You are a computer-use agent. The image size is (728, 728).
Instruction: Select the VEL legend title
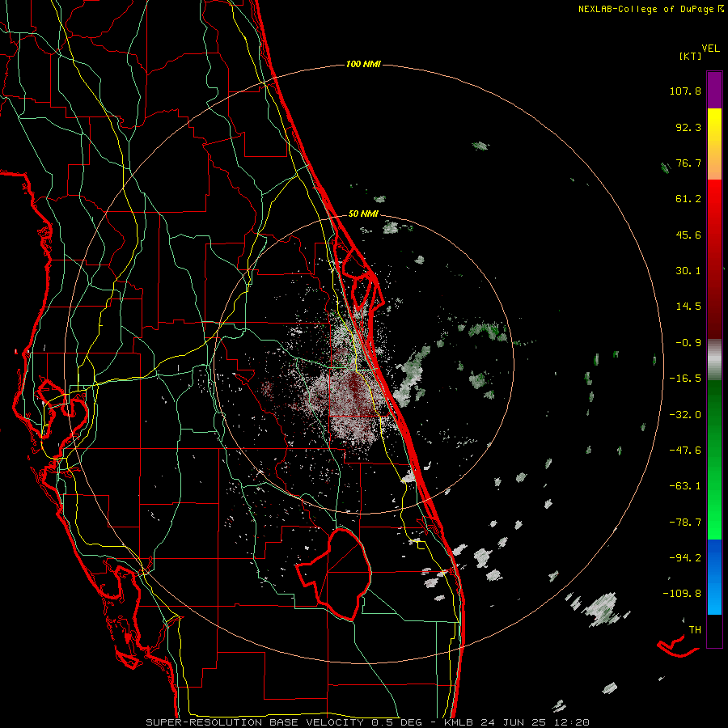point(711,49)
